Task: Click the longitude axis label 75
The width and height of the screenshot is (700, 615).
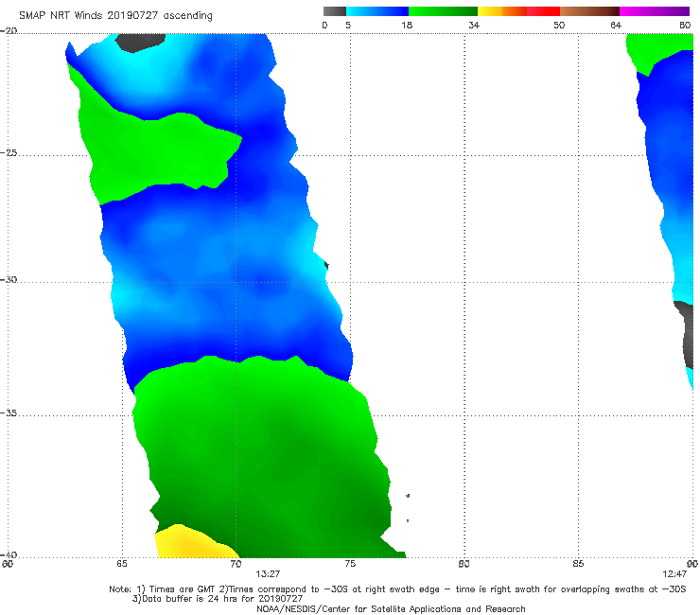Action: coord(350,564)
